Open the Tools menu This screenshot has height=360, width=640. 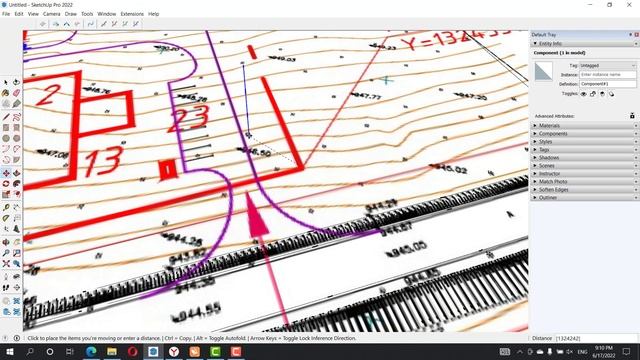coord(87,14)
